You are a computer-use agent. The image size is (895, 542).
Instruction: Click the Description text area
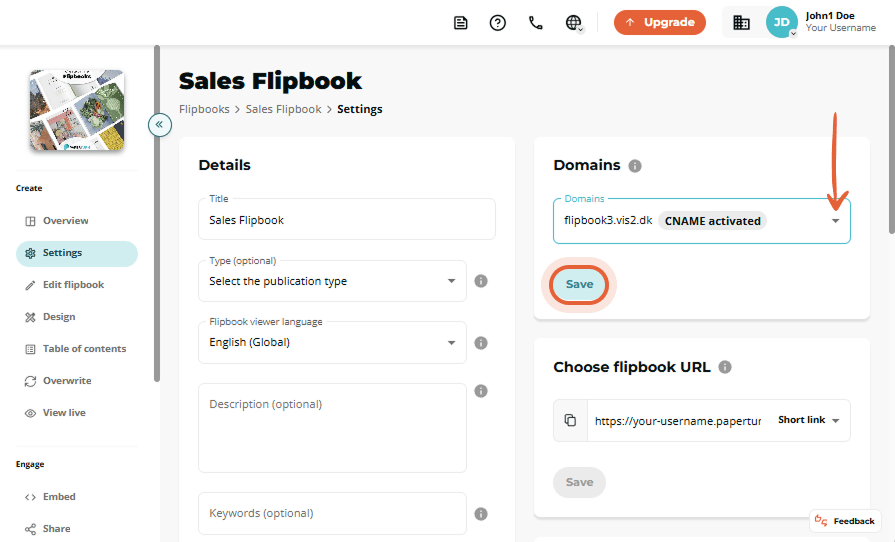[332, 428]
